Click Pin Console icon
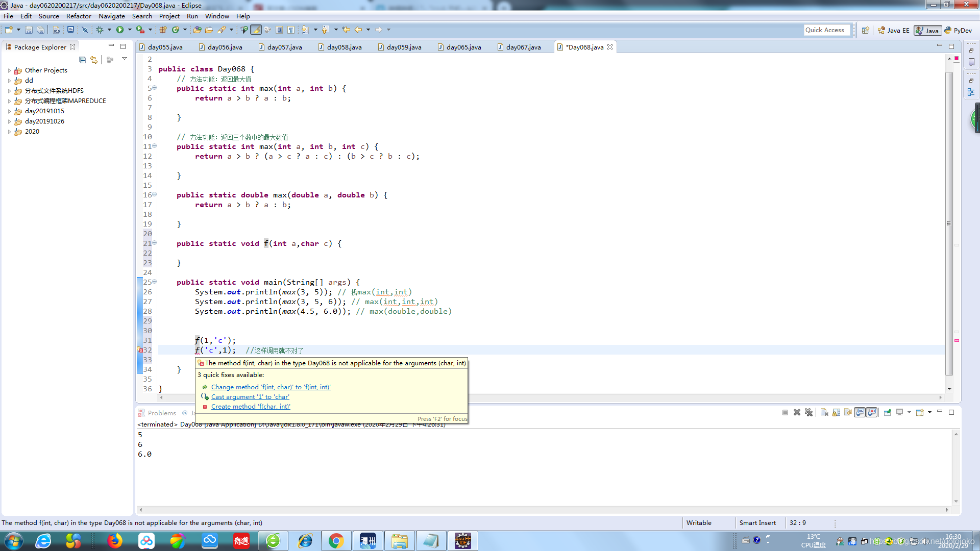Image resolution: width=980 pixels, height=551 pixels. pos(888,412)
